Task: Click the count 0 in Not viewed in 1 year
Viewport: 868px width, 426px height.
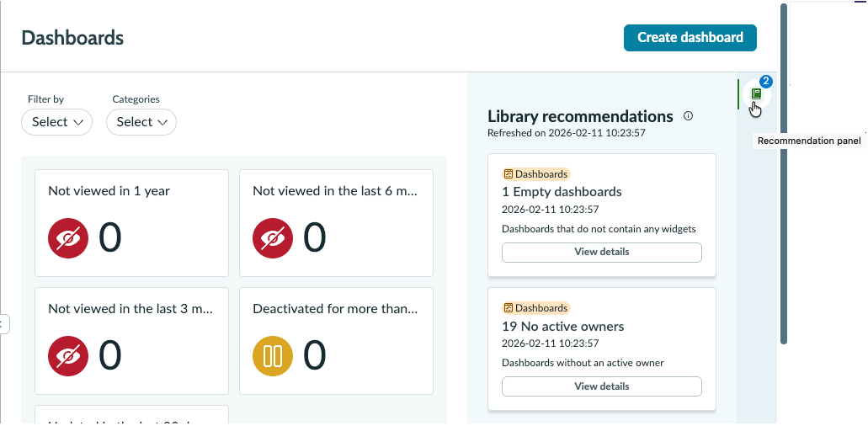Action: pyautogui.click(x=110, y=238)
